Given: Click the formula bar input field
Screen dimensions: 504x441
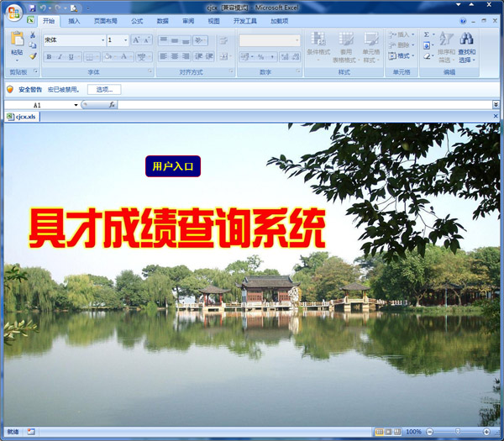Looking at the screenshot, I should click(x=304, y=105).
